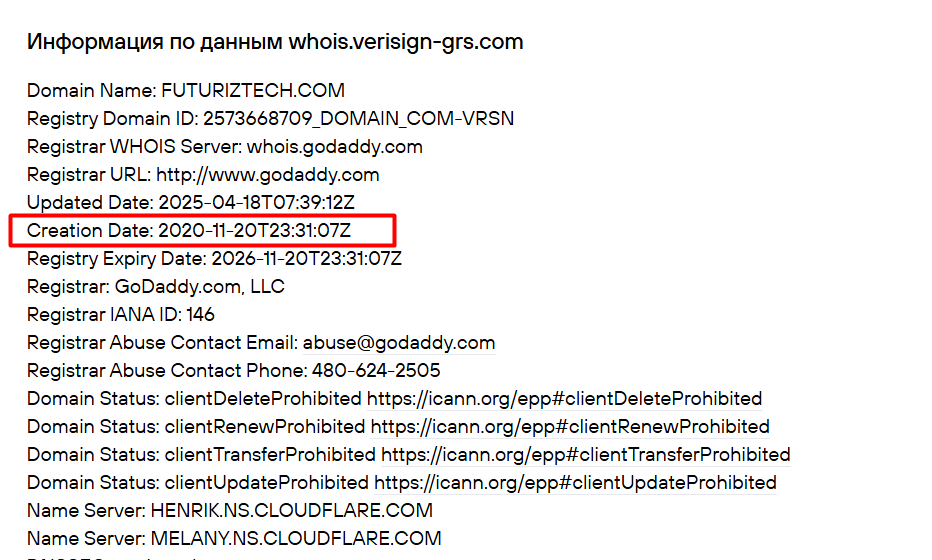Screen dimensions: 932x560
Task: Click the Name Server HENRIK.NS.CLOUDFLARE.COM line
Action: [230, 511]
